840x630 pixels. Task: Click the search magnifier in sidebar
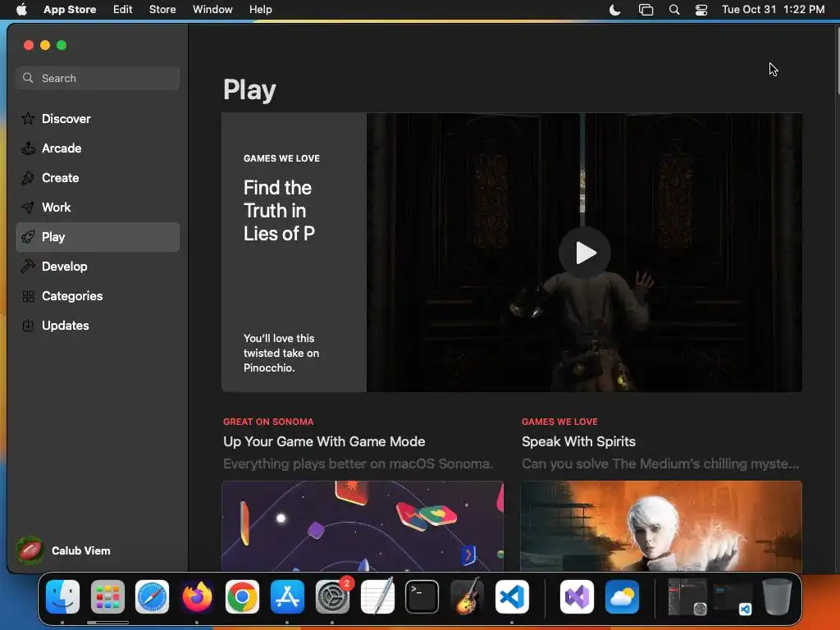[x=28, y=78]
